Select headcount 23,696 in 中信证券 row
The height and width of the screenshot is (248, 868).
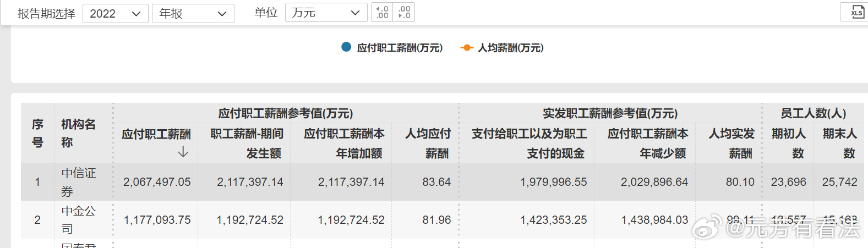[789, 182]
